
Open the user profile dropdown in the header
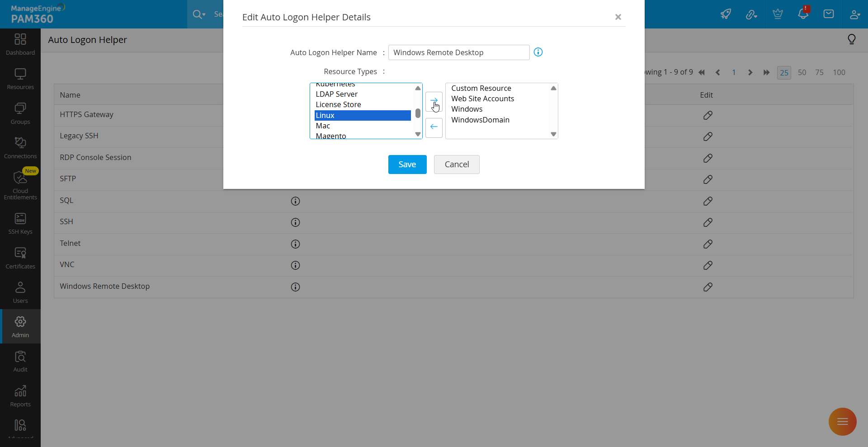pyautogui.click(x=855, y=14)
